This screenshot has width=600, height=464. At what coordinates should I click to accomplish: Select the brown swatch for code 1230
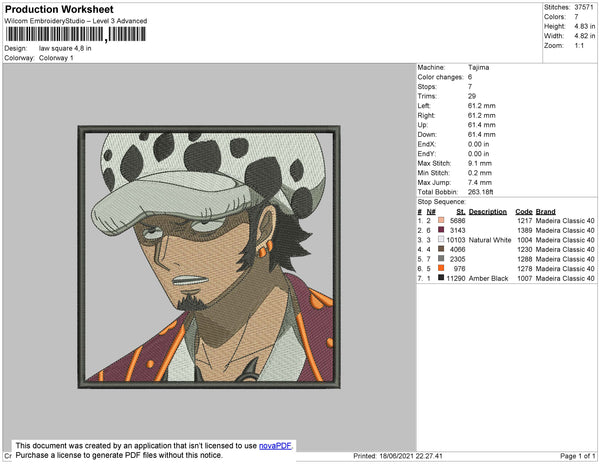pyautogui.click(x=441, y=249)
